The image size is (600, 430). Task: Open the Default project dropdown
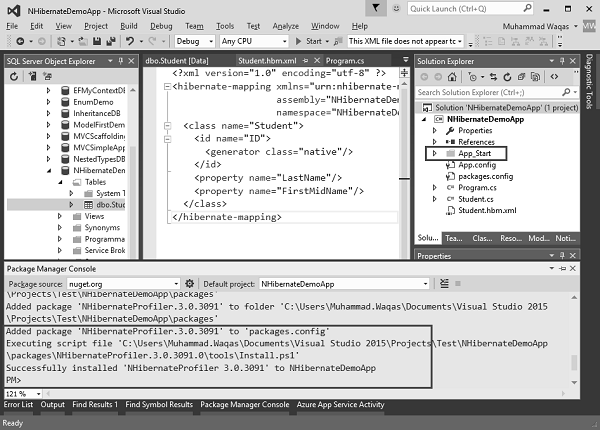pos(344,284)
